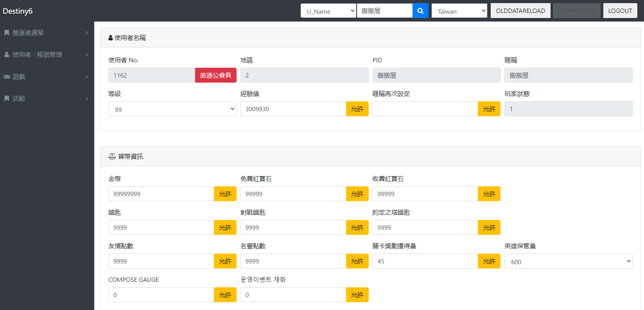This screenshot has width=644, height=310.
Task: Open the Taiwan region dropdown
Action: (459, 11)
